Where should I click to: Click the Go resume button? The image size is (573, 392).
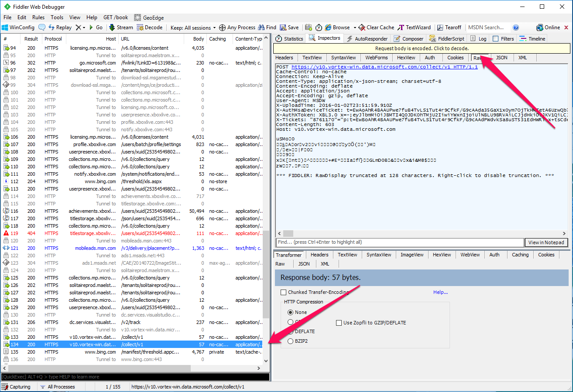pos(96,27)
